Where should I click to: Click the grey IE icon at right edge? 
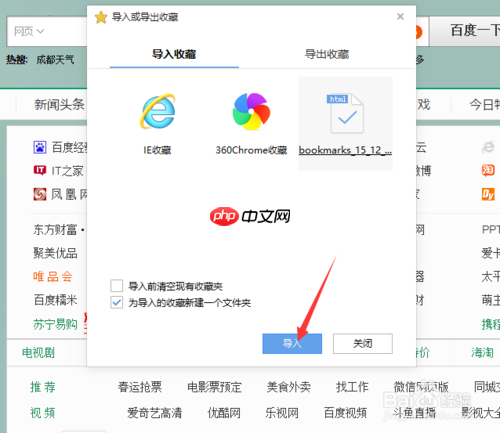(488, 147)
